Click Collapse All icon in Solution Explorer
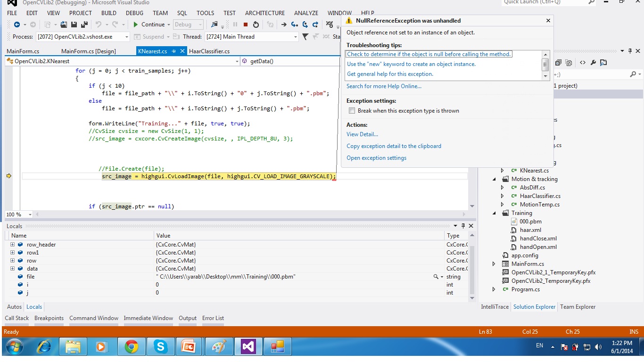 tap(558, 63)
